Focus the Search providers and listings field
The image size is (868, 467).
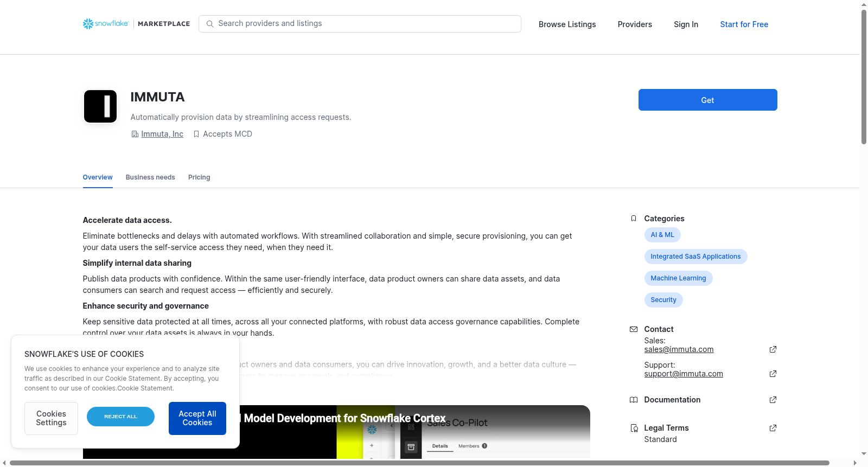[x=360, y=24]
